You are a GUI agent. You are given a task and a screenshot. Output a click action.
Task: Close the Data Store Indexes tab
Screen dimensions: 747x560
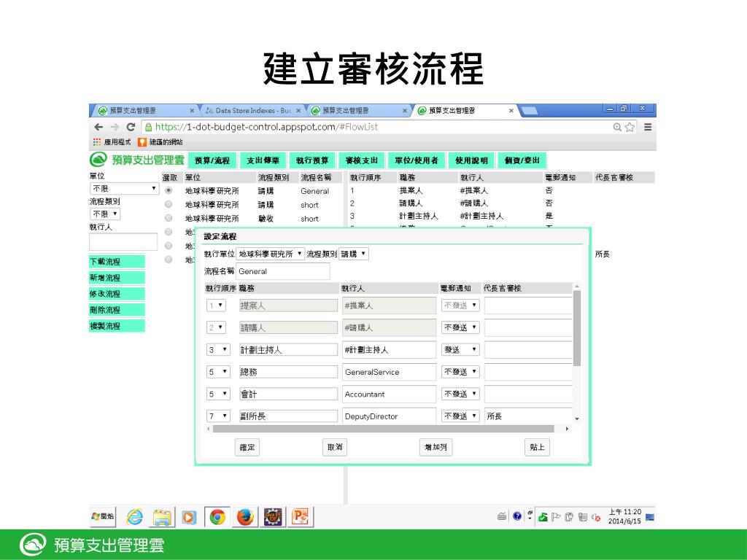(298, 111)
